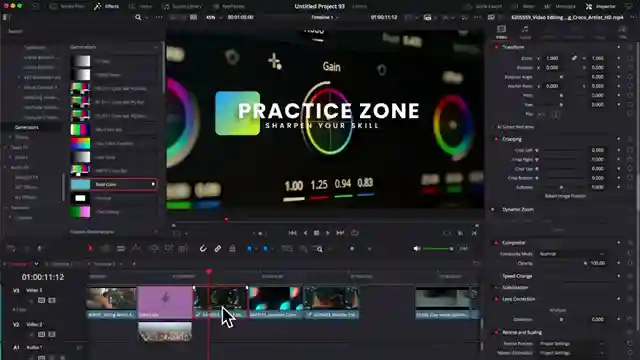Select the Solid Color generator
The height and width of the screenshot is (360, 640).
pyautogui.click(x=113, y=184)
